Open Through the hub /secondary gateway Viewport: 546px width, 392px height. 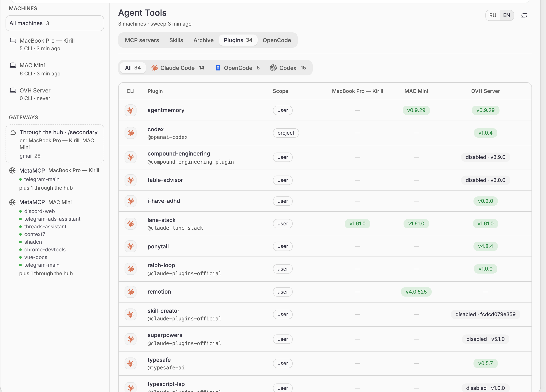[55, 144]
